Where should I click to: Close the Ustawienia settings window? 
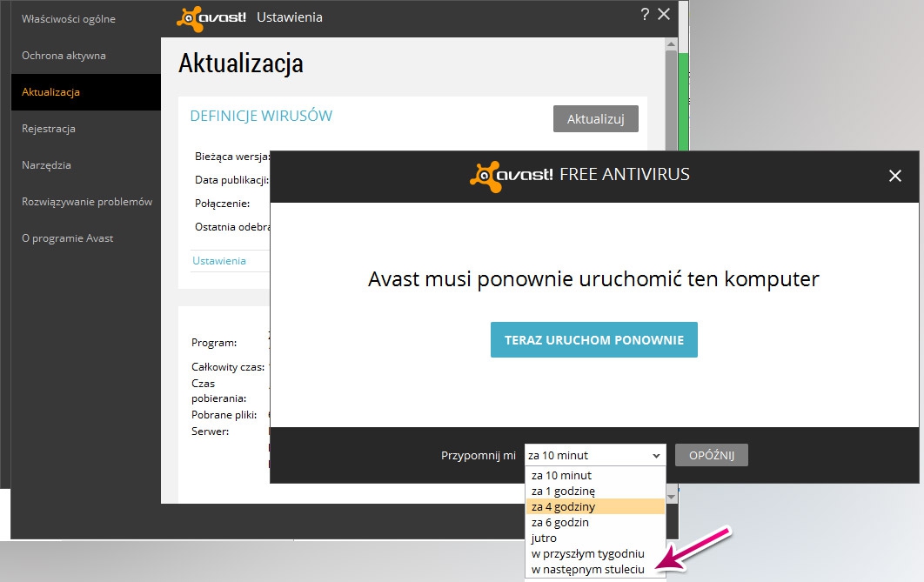coord(664,14)
